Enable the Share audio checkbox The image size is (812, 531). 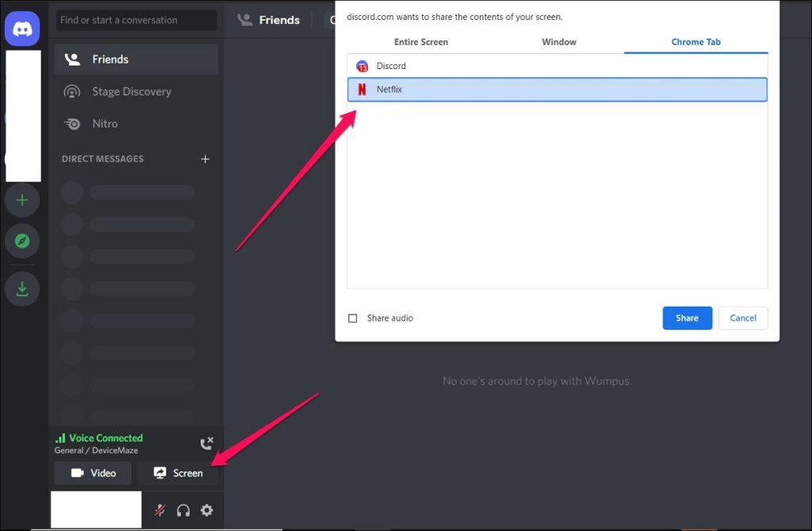(353, 317)
